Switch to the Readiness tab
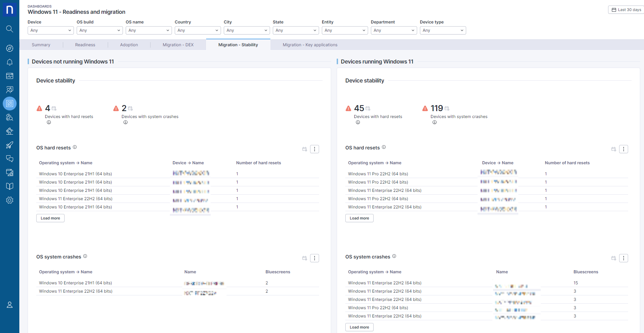The width and height of the screenshot is (644, 333). [x=85, y=45]
